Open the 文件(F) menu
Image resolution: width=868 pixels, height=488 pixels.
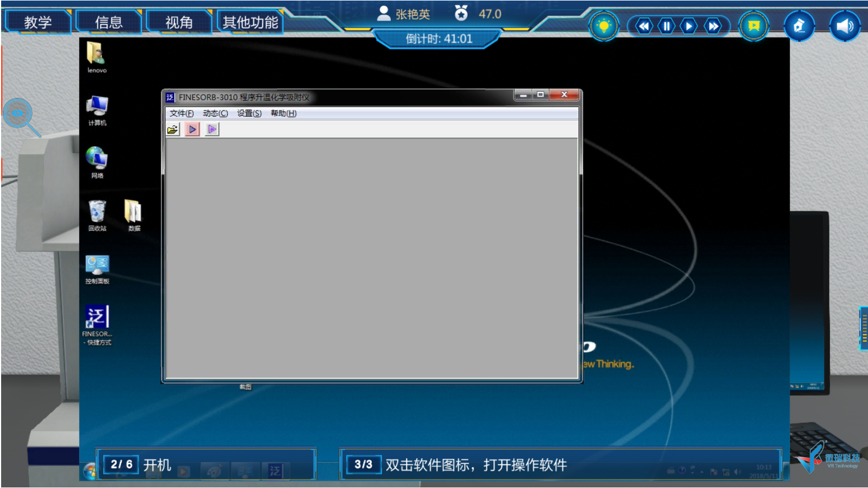182,113
